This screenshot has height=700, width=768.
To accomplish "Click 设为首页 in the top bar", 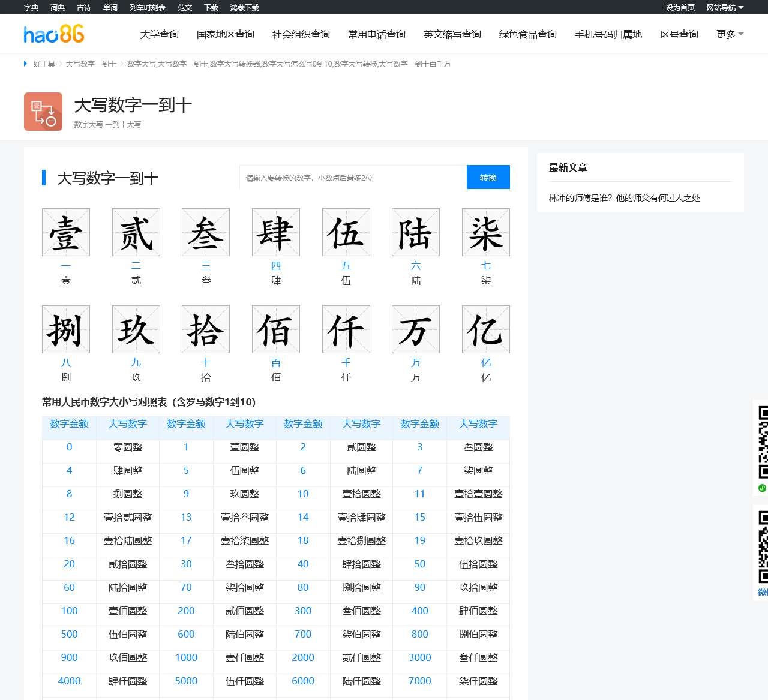I will [x=680, y=7].
